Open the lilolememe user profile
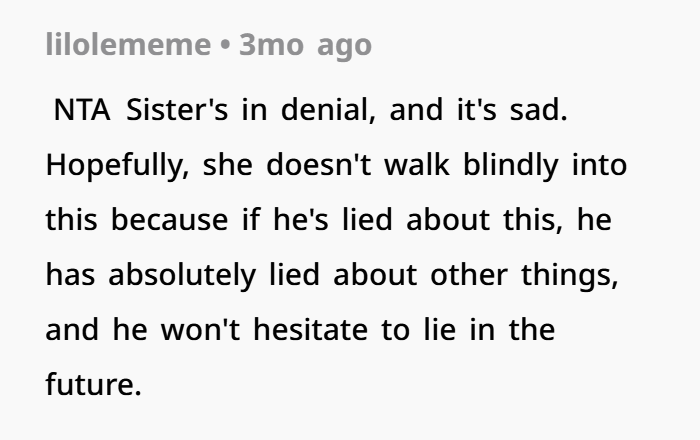This screenshot has width=700, height=440. tap(127, 45)
